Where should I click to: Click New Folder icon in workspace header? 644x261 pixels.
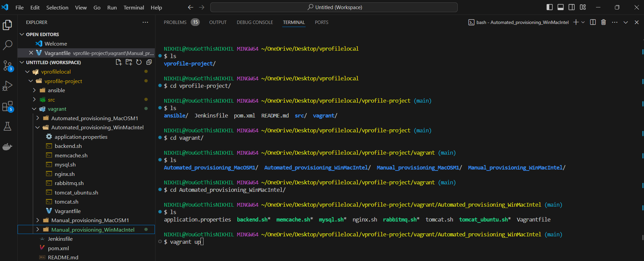tap(129, 62)
